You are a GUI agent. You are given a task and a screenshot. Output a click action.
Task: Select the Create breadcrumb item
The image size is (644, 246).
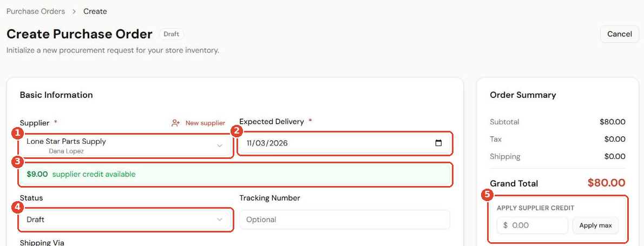pyautogui.click(x=95, y=11)
